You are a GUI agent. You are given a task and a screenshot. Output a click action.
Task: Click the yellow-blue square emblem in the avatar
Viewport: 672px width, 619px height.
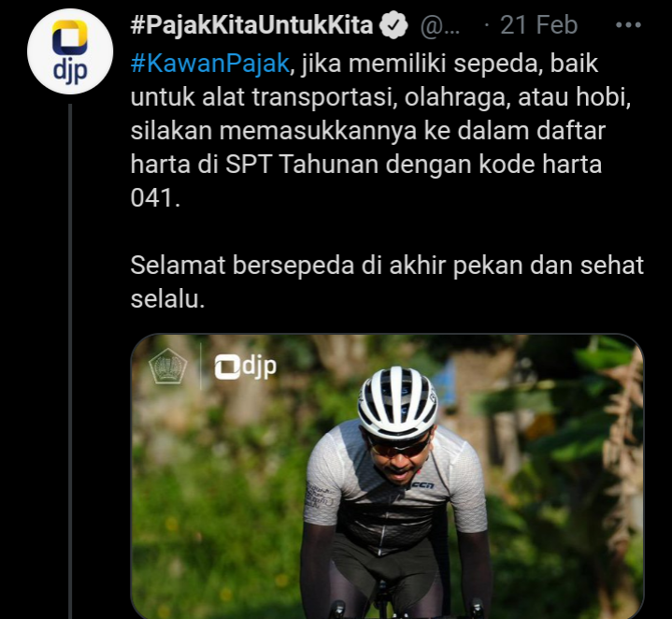click(x=70, y=37)
